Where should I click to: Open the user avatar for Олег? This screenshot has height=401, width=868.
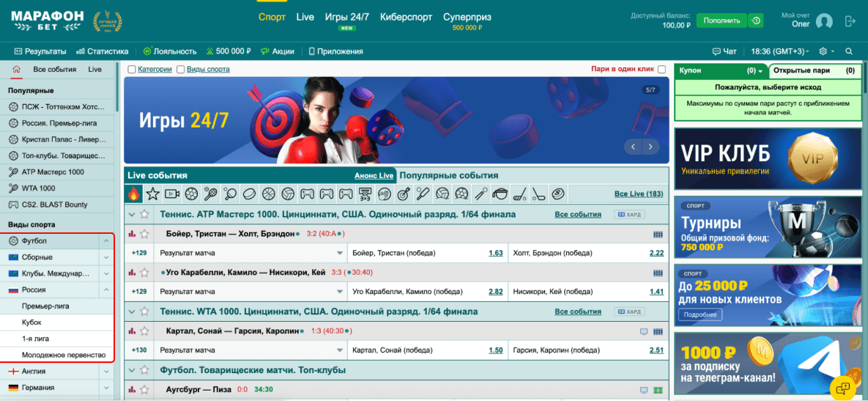coord(825,21)
